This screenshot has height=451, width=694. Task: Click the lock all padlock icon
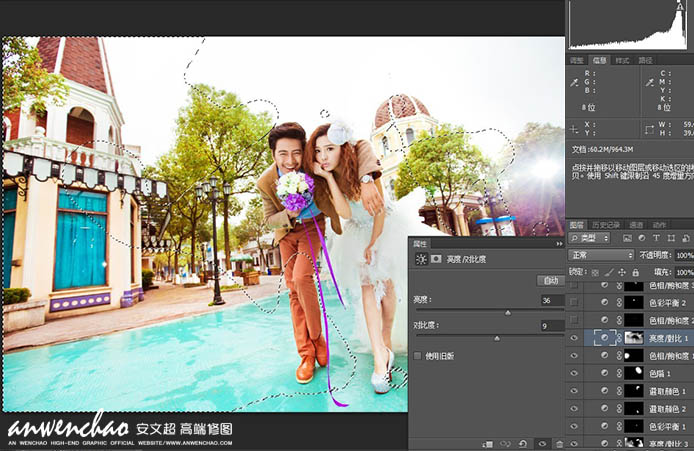[635, 272]
